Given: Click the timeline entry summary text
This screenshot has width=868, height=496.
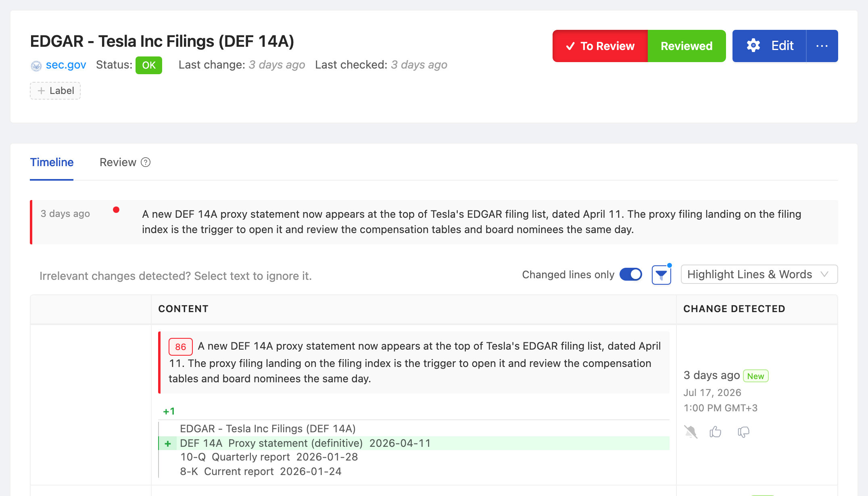Looking at the screenshot, I should click(x=472, y=222).
